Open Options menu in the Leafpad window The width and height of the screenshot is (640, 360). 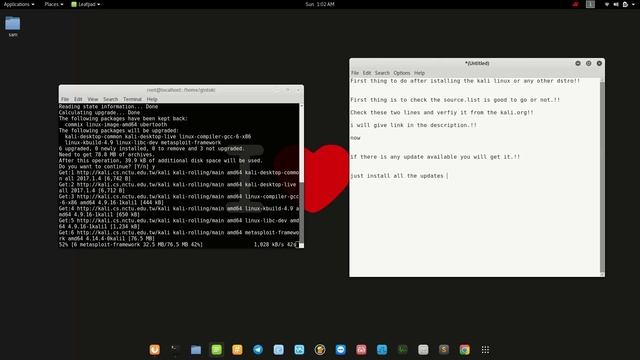click(402, 73)
